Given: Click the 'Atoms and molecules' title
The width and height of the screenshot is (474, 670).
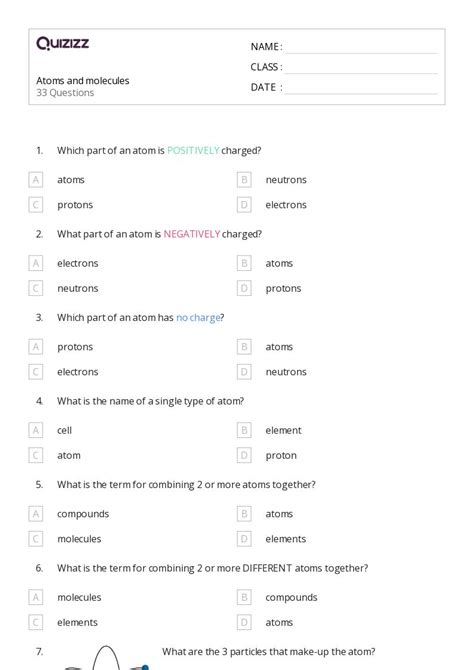Looking at the screenshot, I should 82,81.
